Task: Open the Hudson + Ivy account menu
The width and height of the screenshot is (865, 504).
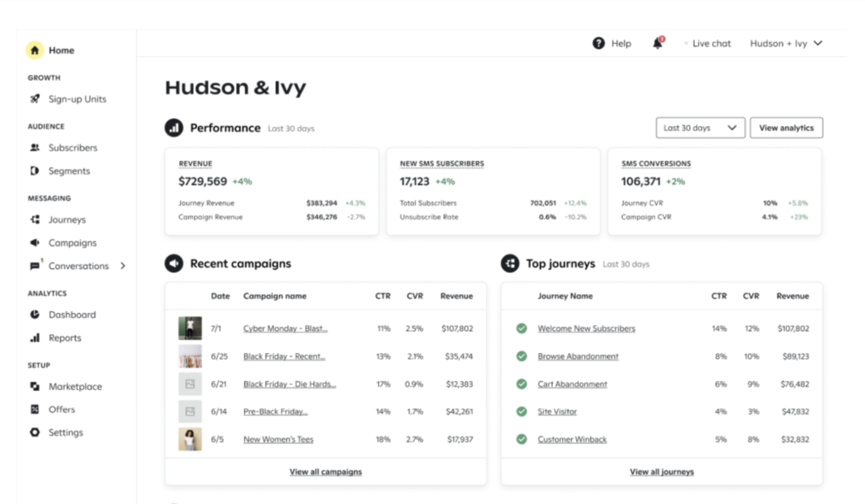Action: pos(785,43)
